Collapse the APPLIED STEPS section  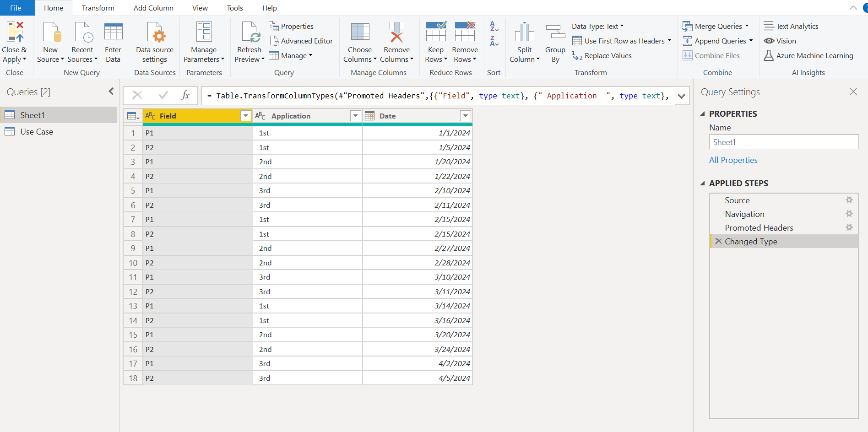703,183
